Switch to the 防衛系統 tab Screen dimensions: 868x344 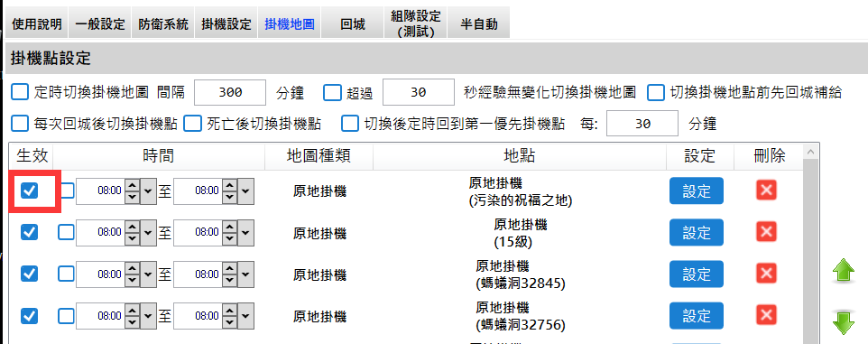162,23
